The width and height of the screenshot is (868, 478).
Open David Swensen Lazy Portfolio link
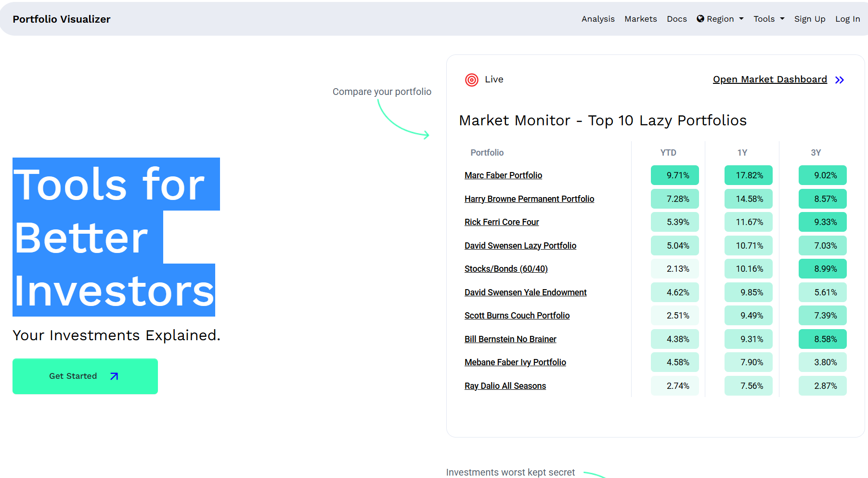[x=520, y=246]
